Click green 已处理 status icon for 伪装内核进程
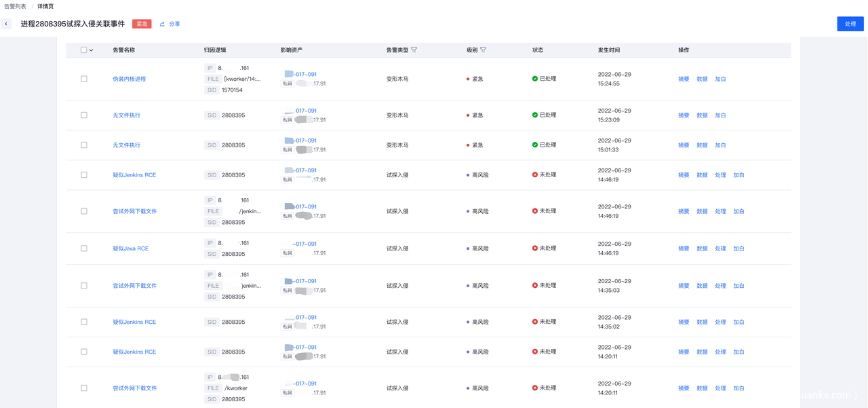This screenshot has height=408, width=868. click(535, 79)
